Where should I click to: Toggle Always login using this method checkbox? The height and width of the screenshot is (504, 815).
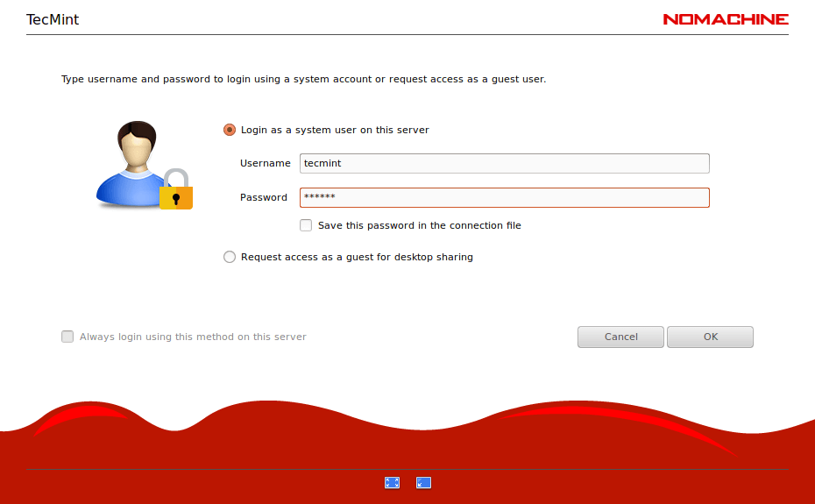click(67, 337)
